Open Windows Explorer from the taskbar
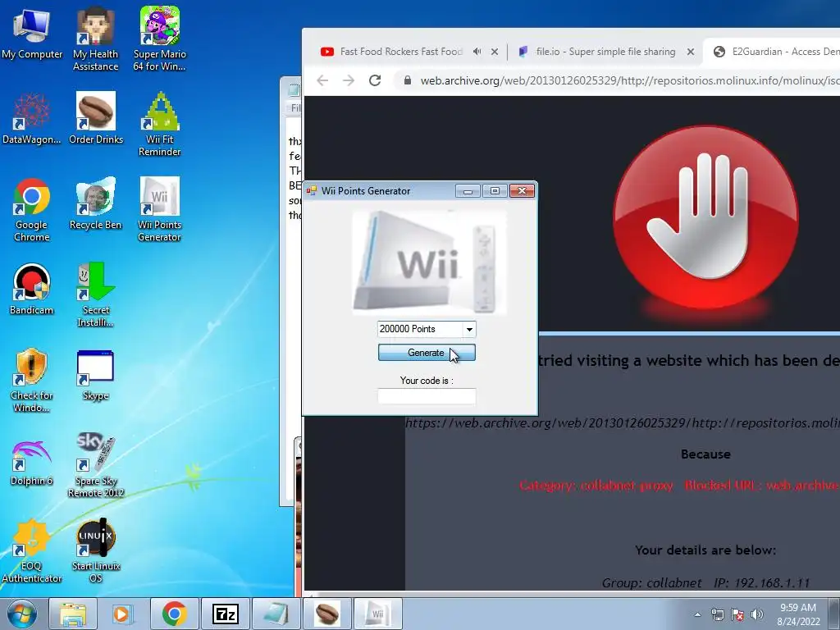The height and width of the screenshot is (630, 840). tap(73, 614)
